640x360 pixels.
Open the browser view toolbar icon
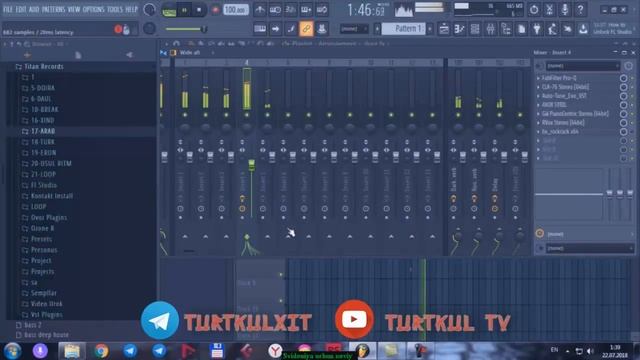(506, 29)
